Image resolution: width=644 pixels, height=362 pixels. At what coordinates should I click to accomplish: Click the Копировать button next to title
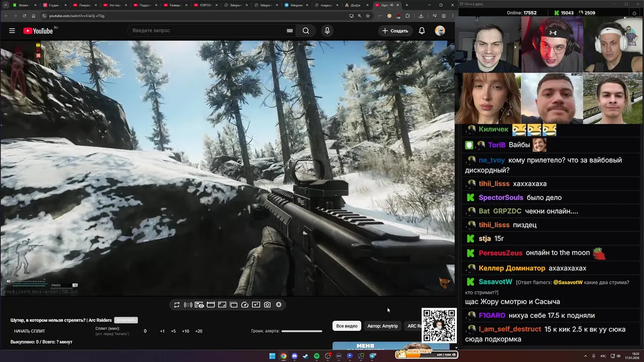click(x=126, y=320)
